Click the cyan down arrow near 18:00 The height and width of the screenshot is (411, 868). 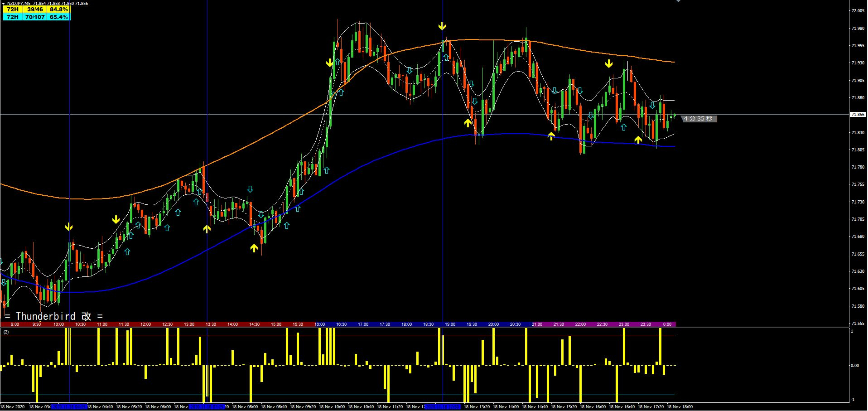[x=409, y=70]
